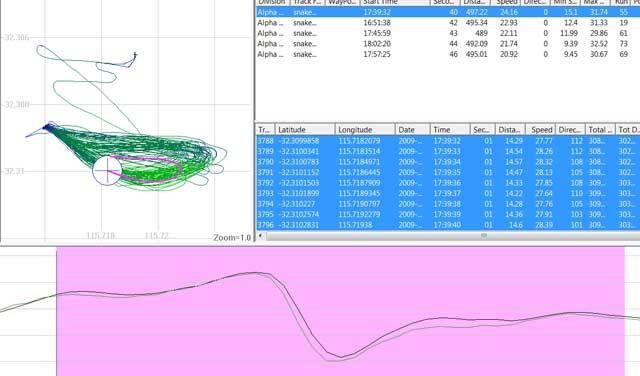Click the Direc... trackpoint column header
640x376 pixels.
pyautogui.click(x=570, y=130)
